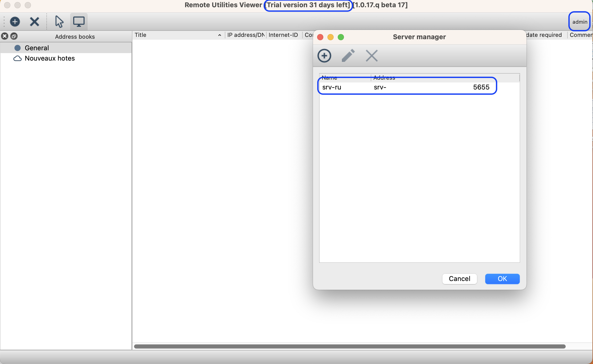This screenshot has height=364, width=593.
Task: Click the remove server X icon
Action: [372, 56]
